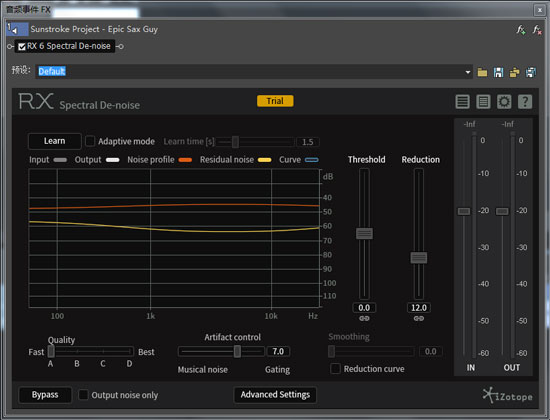
Task: Click the OUT meter -Inf peak readout
Action: click(x=508, y=124)
